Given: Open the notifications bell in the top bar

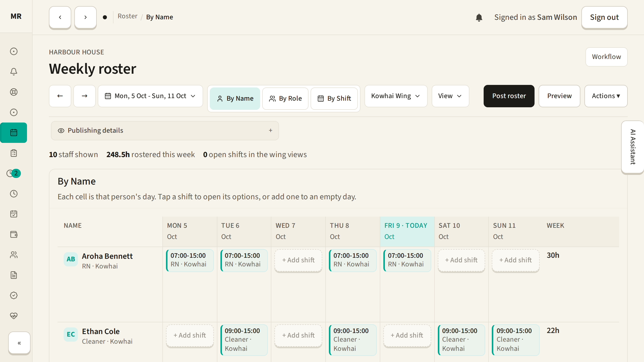Looking at the screenshot, I should (x=479, y=17).
